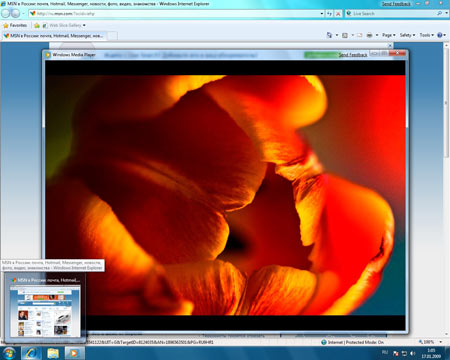Close the banner using the small X above player
This screenshot has width=450, height=360.
(x=390, y=45)
